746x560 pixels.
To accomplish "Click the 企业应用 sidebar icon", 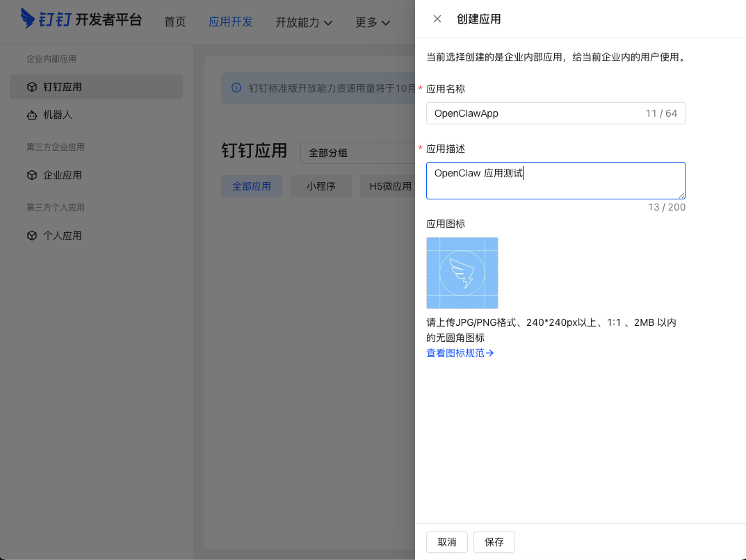I will pyautogui.click(x=33, y=175).
